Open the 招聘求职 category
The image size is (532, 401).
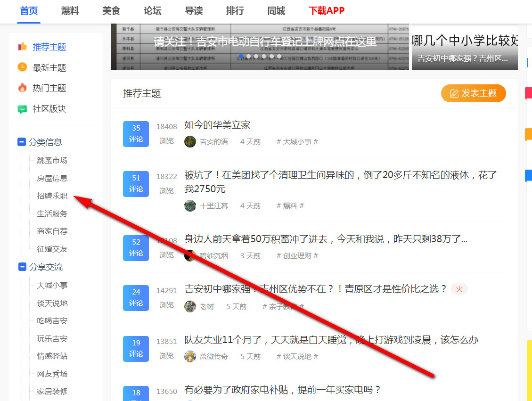point(52,196)
